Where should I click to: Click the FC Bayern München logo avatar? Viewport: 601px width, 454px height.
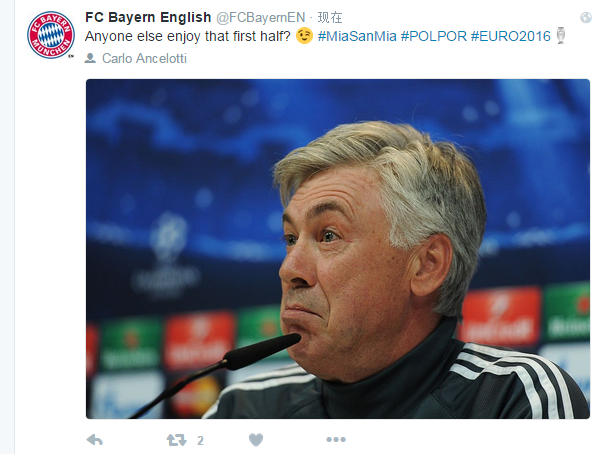pos(51,35)
